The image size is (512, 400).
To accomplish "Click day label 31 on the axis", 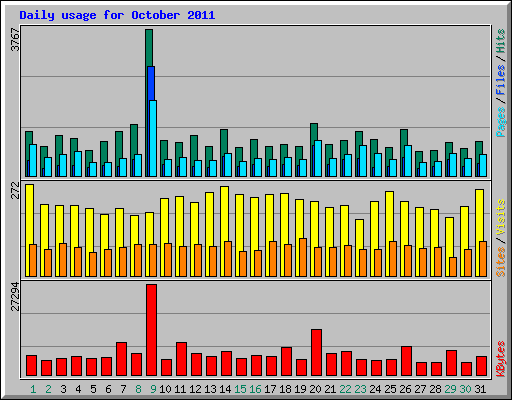I will [480, 389].
